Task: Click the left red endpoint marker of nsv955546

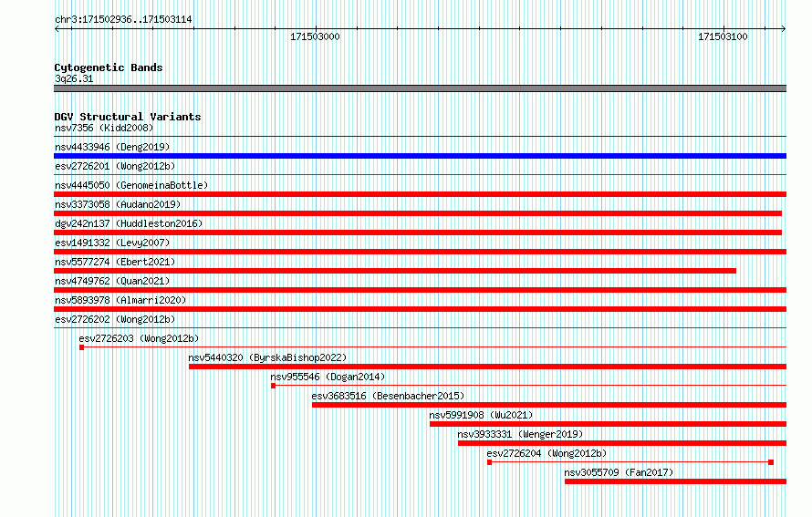Action: (274, 386)
